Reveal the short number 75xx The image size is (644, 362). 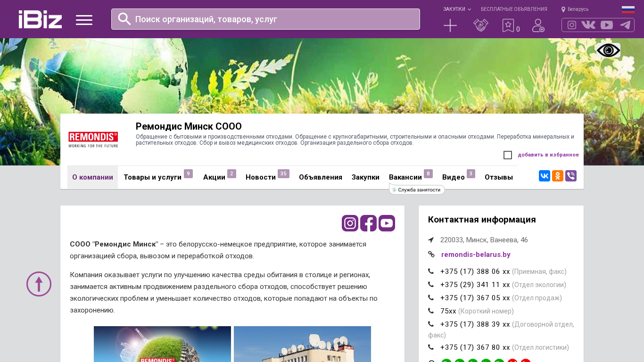[448, 311]
